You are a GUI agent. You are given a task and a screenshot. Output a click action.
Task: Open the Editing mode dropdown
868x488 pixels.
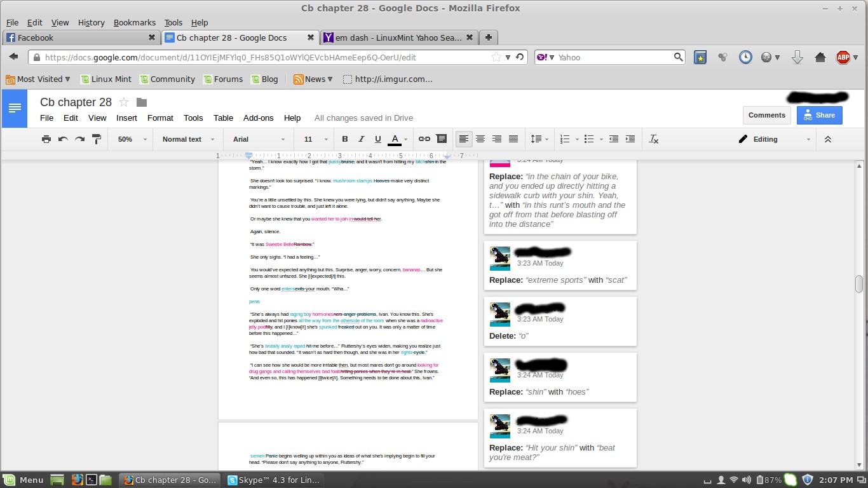(775, 139)
